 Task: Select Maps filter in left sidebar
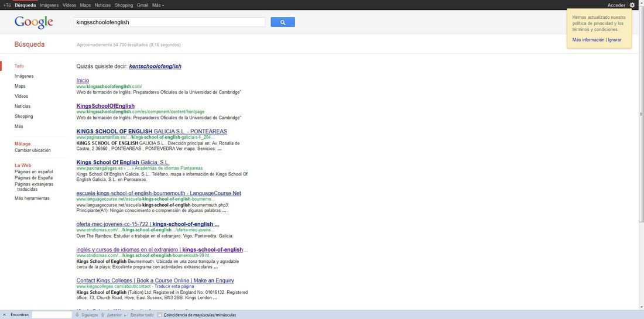(20, 86)
